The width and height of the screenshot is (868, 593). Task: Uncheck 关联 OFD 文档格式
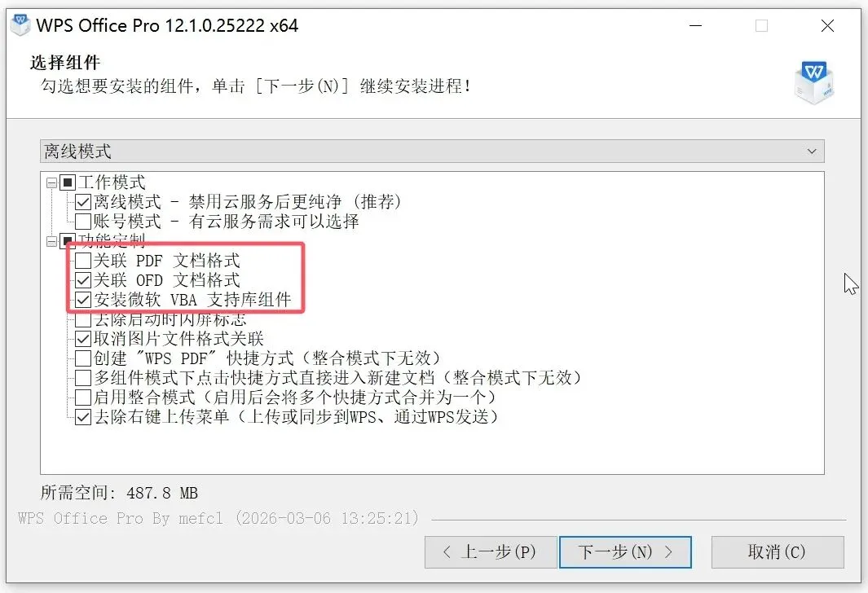(83, 280)
